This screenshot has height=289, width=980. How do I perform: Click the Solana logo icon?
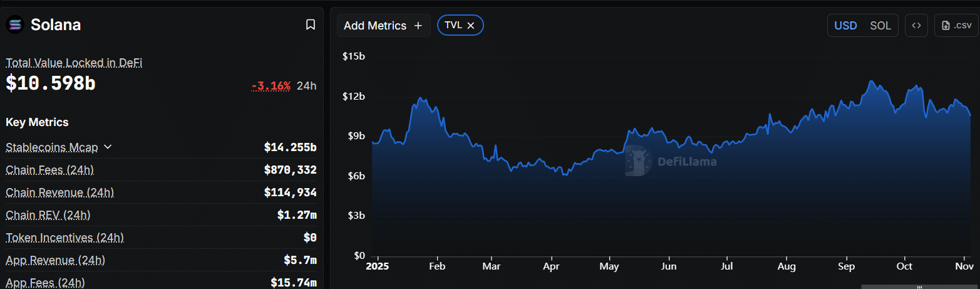click(14, 25)
